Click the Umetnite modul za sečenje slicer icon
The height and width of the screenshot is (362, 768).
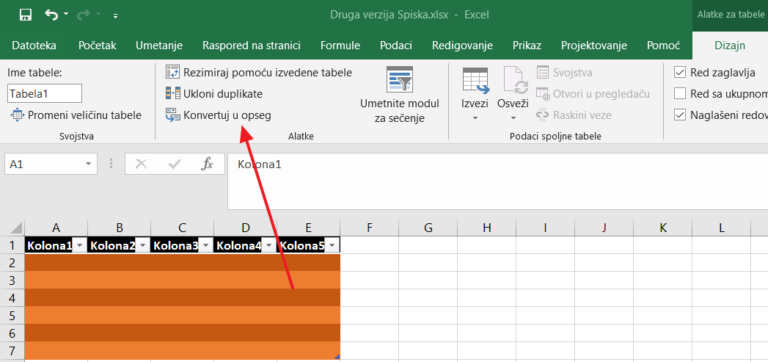400,79
